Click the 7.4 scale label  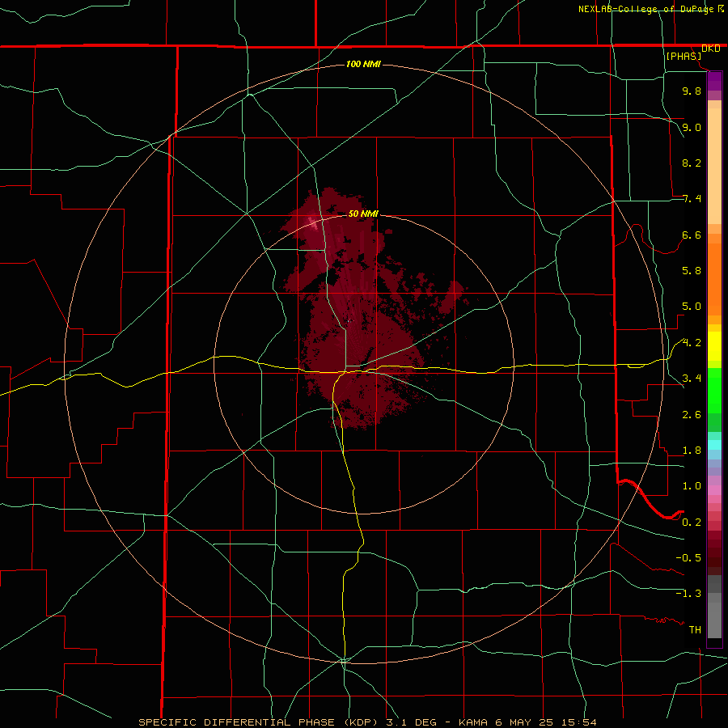click(x=692, y=199)
